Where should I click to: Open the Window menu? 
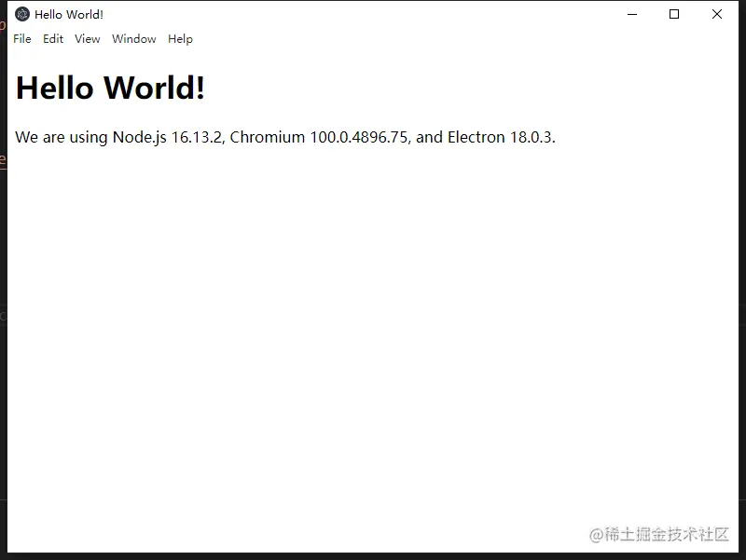click(x=133, y=39)
